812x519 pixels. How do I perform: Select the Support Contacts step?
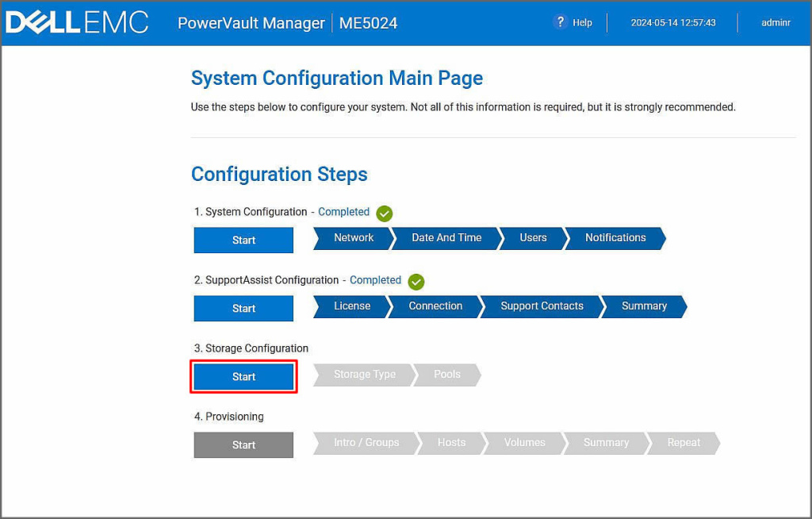[x=542, y=306]
